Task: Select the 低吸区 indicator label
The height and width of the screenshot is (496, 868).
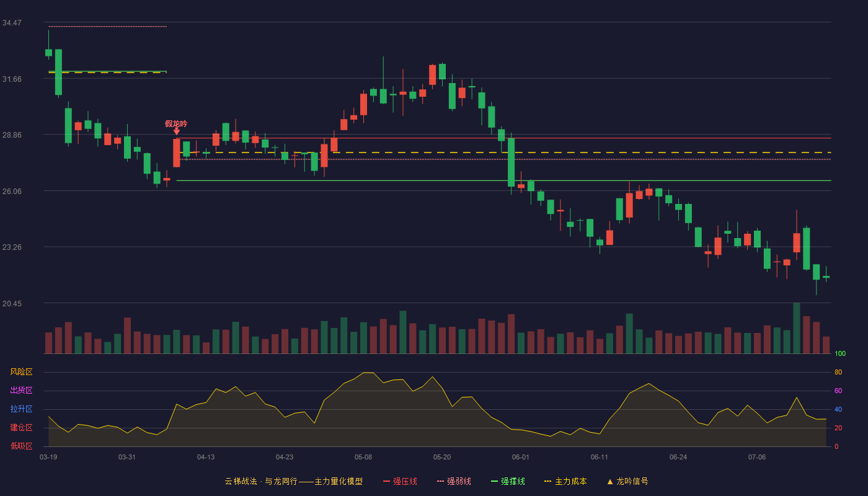Action: click(21, 446)
